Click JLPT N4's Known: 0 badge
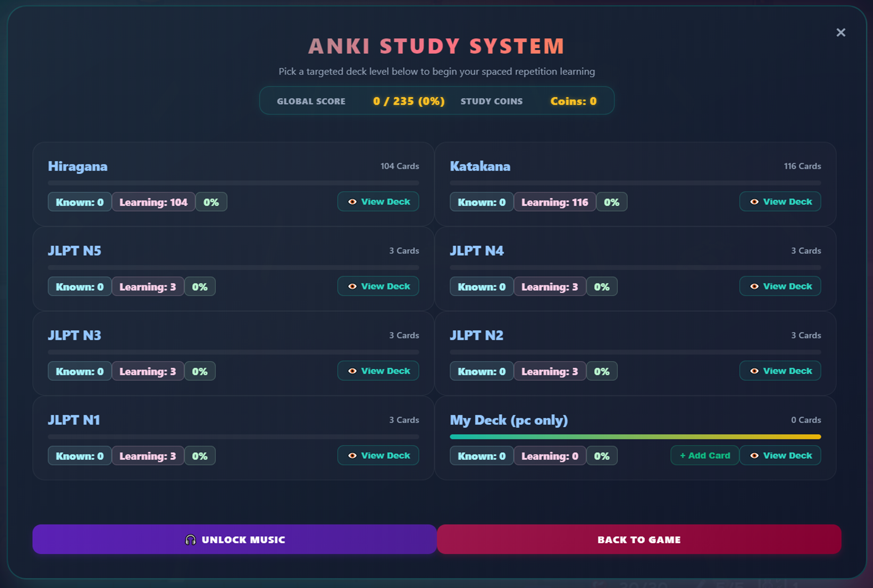Image resolution: width=873 pixels, height=588 pixels. pyautogui.click(x=482, y=287)
